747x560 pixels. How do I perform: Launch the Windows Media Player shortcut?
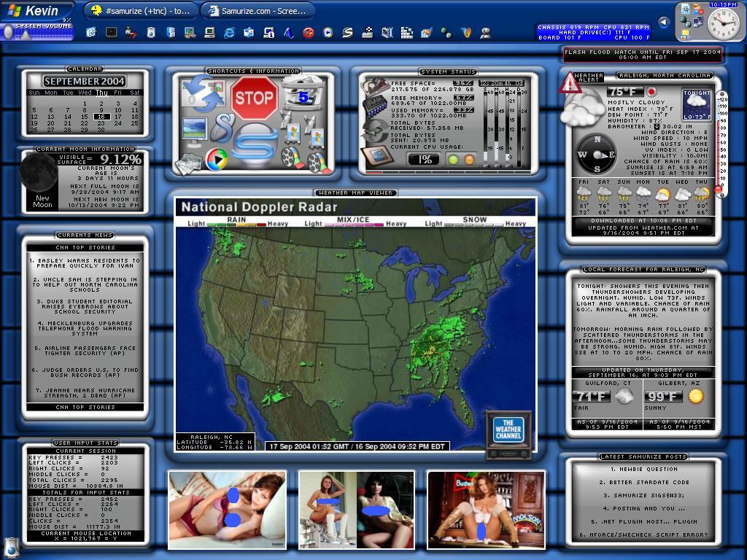point(216,160)
